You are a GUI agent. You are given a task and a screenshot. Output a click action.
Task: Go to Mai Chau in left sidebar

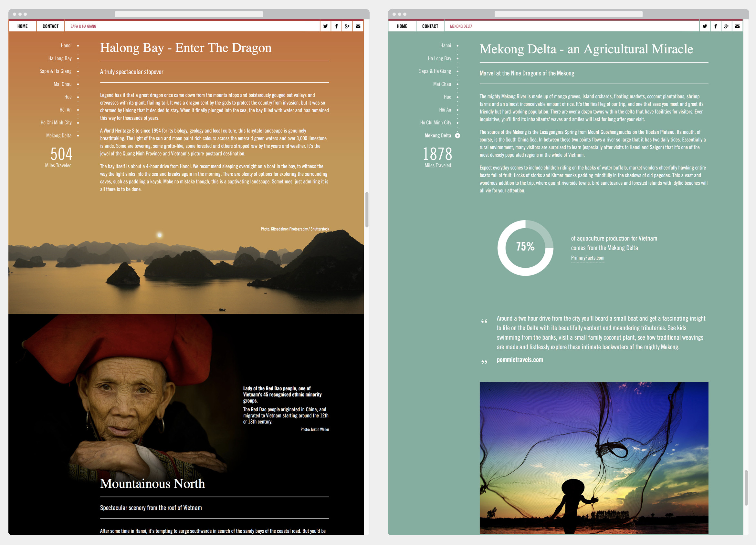click(x=63, y=84)
